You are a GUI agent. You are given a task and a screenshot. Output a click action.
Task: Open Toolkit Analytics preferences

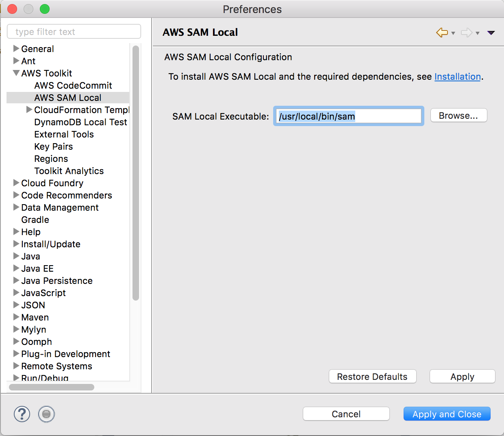(69, 171)
